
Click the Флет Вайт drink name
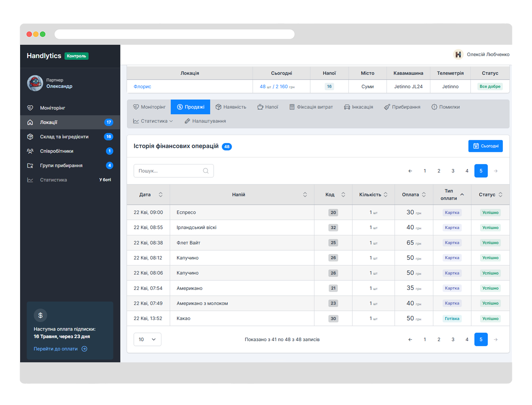(189, 243)
